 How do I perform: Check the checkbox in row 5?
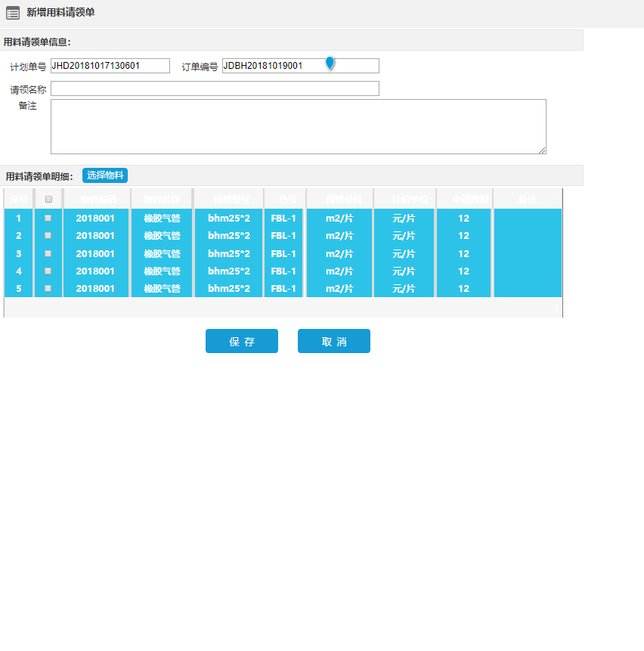pos(48,288)
